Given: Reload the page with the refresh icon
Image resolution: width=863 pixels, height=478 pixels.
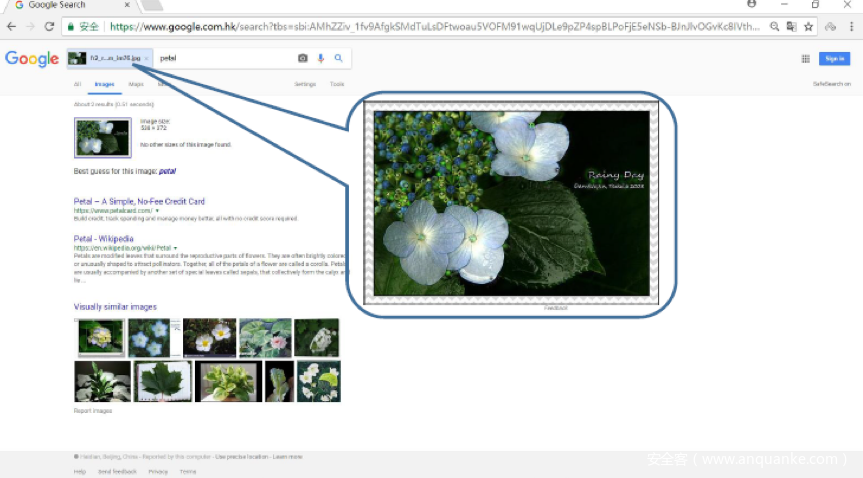Looking at the screenshot, I should coord(49,26).
